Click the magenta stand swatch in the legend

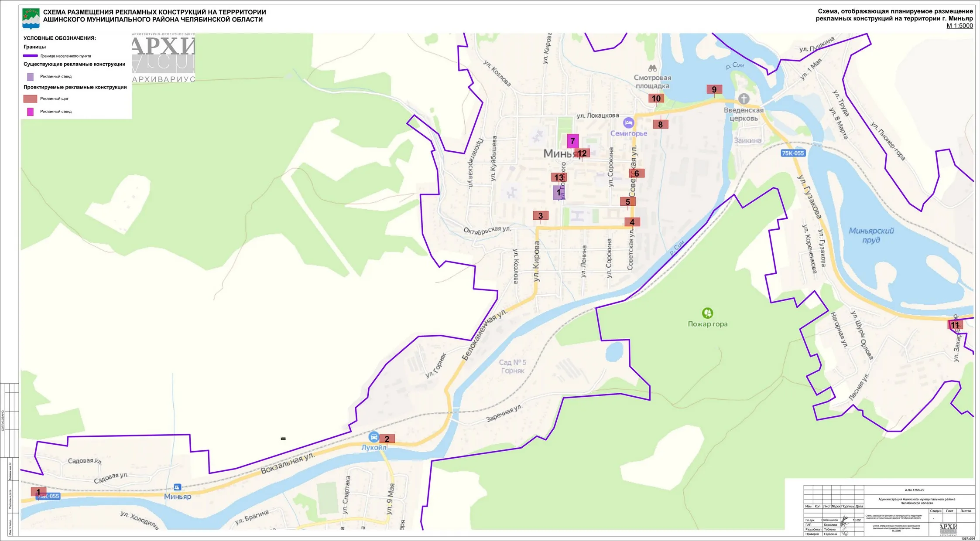31,112
